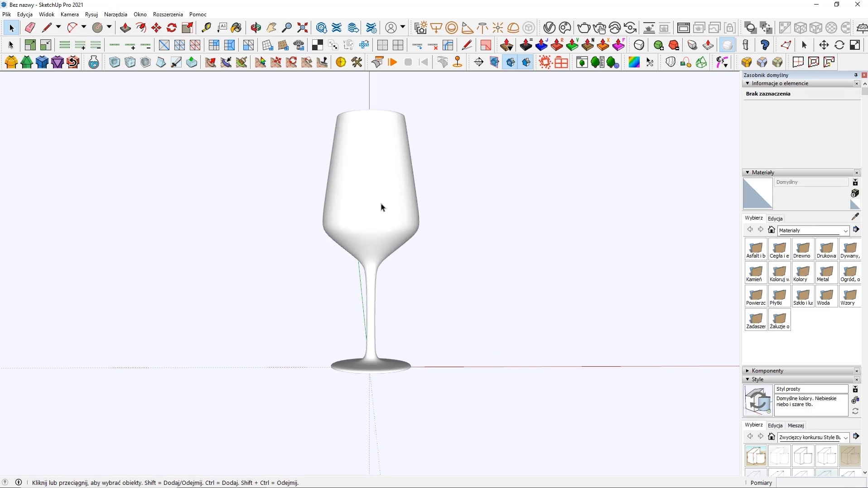Activate the Push/Pull tool

click(125, 28)
